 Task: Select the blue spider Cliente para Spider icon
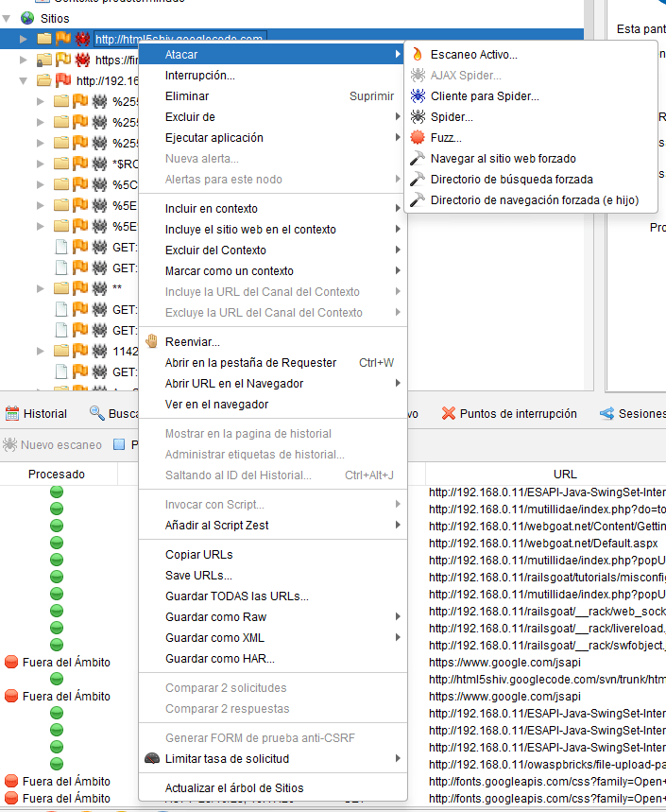[x=418, y=96]
